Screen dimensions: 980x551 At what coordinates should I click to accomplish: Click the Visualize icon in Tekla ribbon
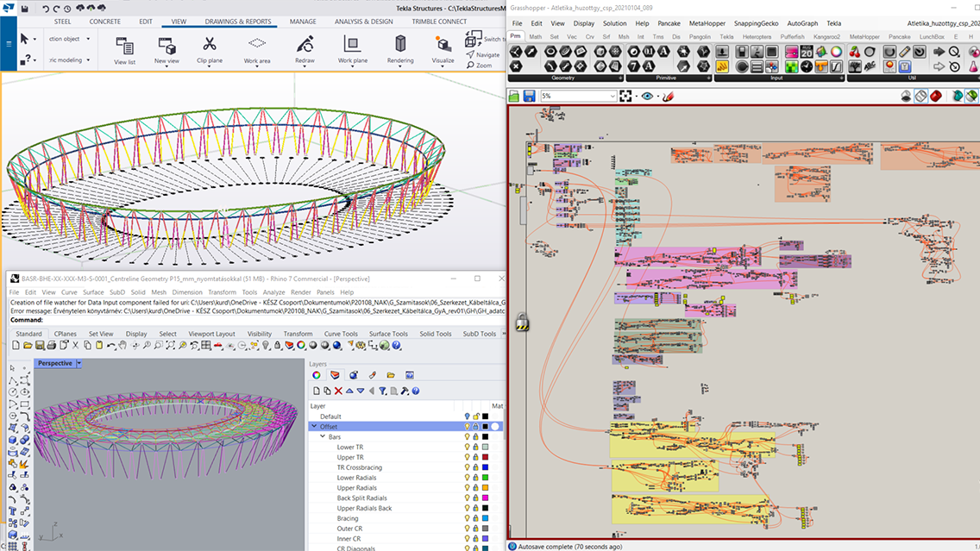tap(443, 51)
